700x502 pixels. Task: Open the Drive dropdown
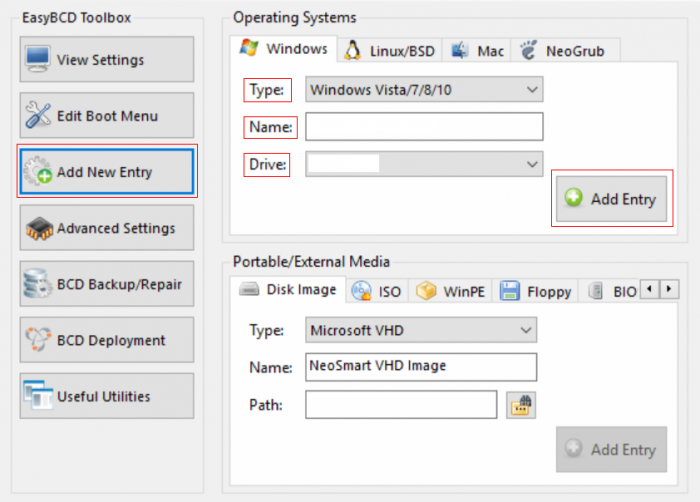[x=424, y=164]
